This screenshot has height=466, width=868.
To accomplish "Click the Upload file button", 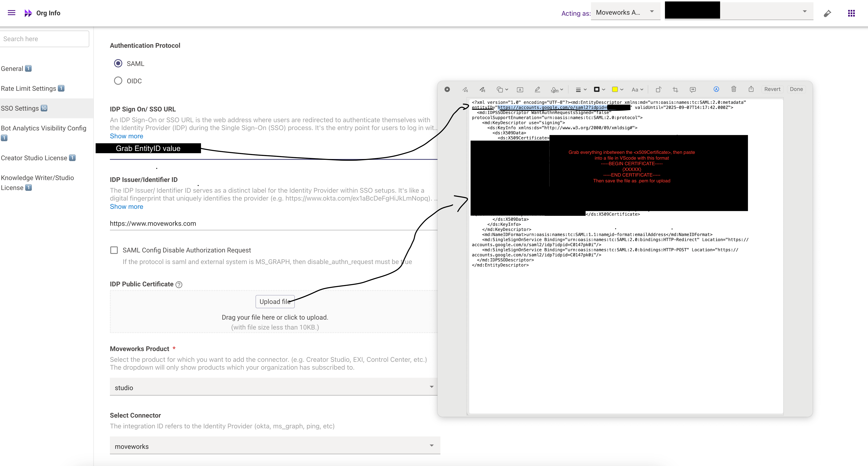I will (275, 301).
